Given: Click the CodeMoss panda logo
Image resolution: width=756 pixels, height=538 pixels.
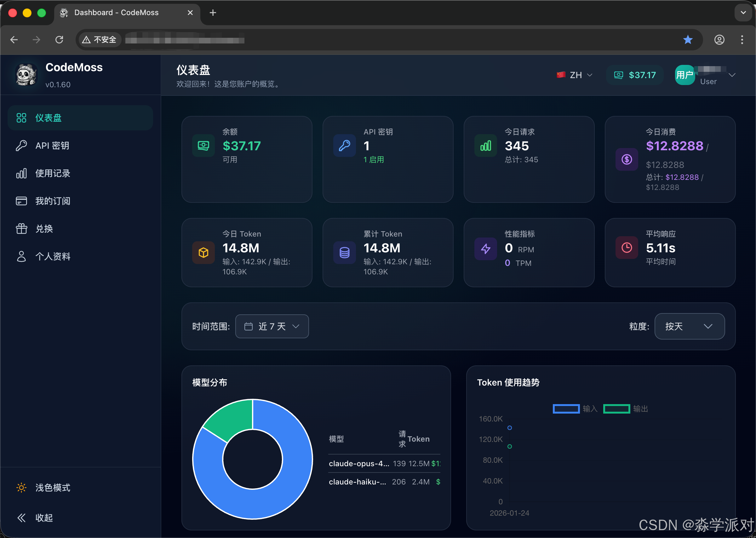Looking at the screenshot, I should tap(26, 75).
